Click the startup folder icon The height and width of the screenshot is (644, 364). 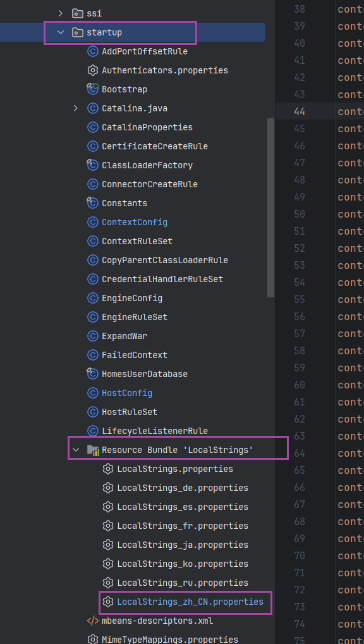[x=77, y=32]
